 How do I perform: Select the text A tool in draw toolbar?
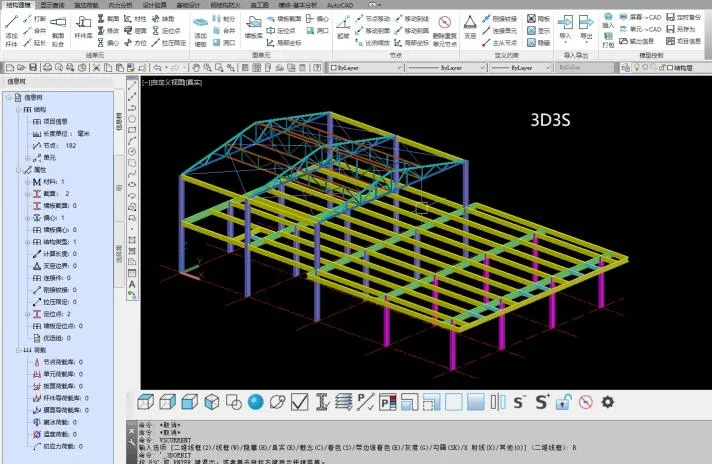coord(132,285)
